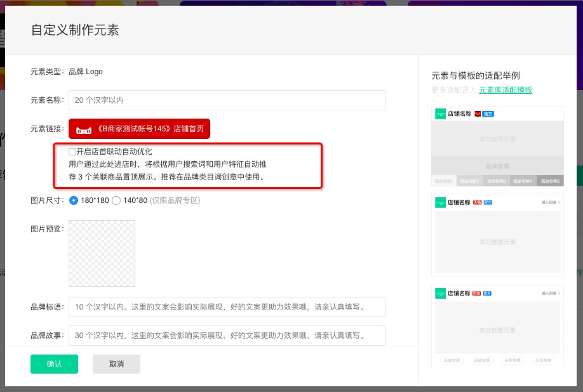The height and width of the screenshot is (392, 583).
Task: Click 进入店铺 in the second template example
Action: 551,202
